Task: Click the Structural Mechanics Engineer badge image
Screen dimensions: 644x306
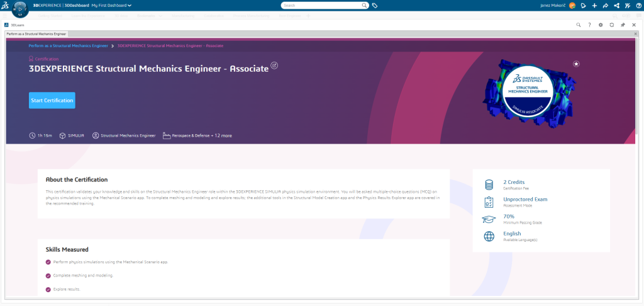Action: 529,92
